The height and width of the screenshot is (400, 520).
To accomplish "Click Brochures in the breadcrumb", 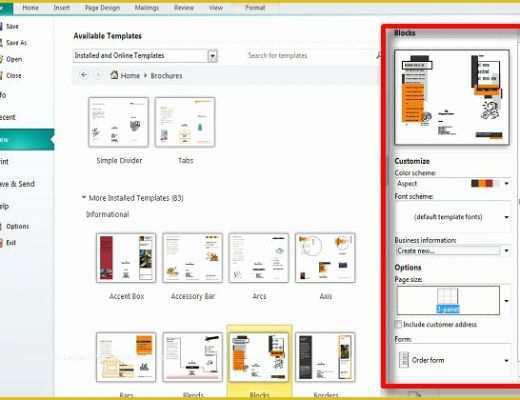I will click(166, 76).
